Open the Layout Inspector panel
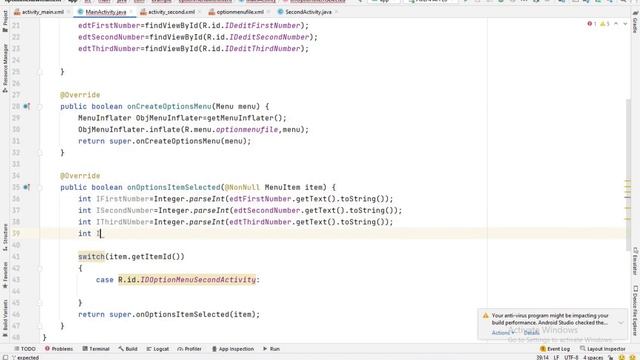Viewport: 640px width, 360px height. 602,349
